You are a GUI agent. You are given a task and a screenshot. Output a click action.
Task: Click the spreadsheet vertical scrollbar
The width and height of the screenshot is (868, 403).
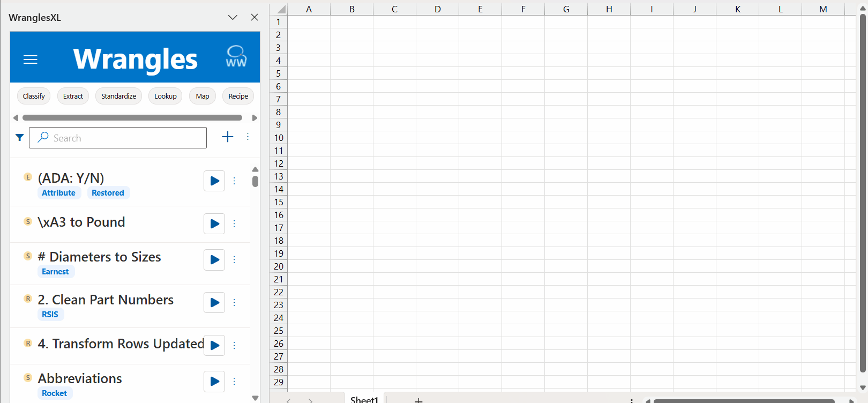(x=863, y=193)
